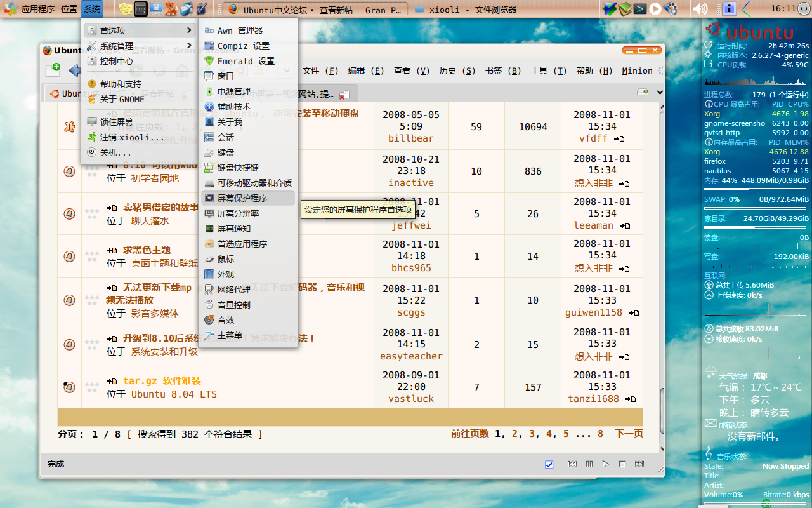812x508 pixels.
Task: Open the tar.gz 软件难装 thread
Action: click(162, 381)
